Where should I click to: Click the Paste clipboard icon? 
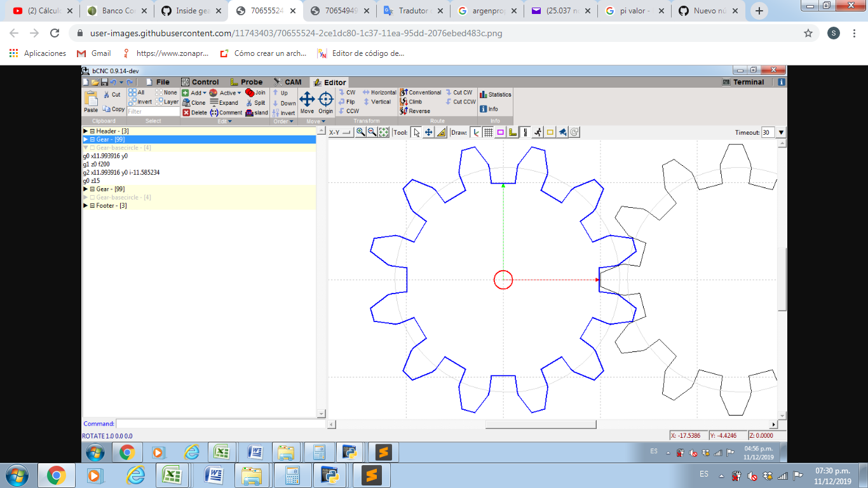point(91,98)
